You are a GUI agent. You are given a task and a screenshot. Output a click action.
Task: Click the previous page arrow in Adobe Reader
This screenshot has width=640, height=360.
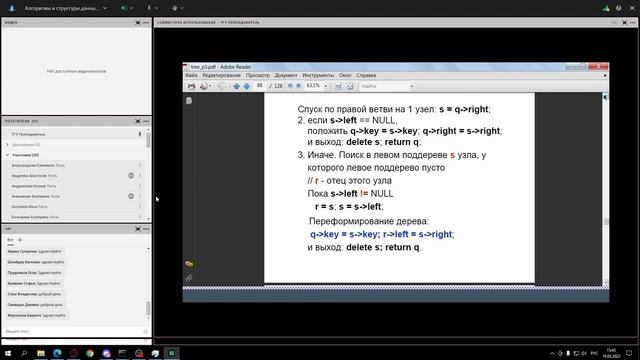[x=236, y=86]
